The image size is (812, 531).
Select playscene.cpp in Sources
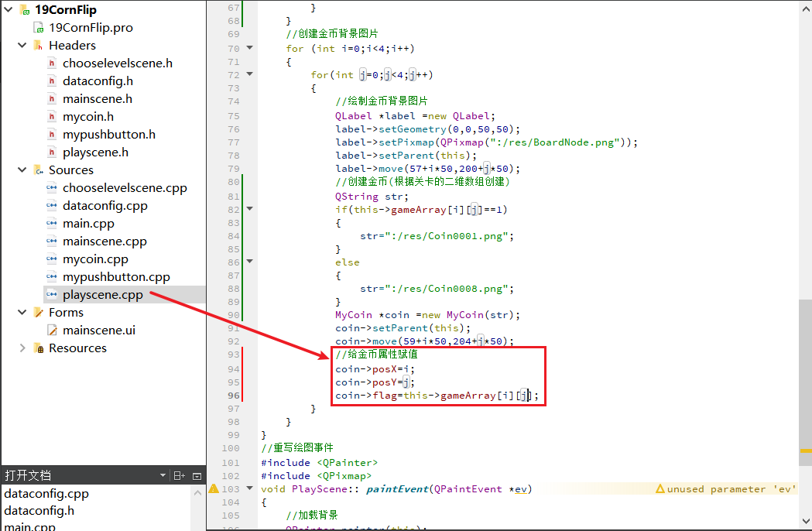pos(102,294)
